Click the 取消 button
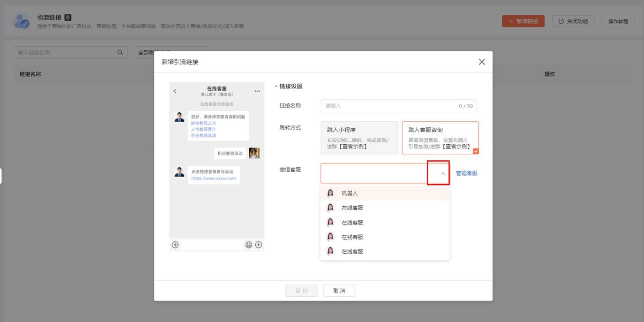 [339, 291]
